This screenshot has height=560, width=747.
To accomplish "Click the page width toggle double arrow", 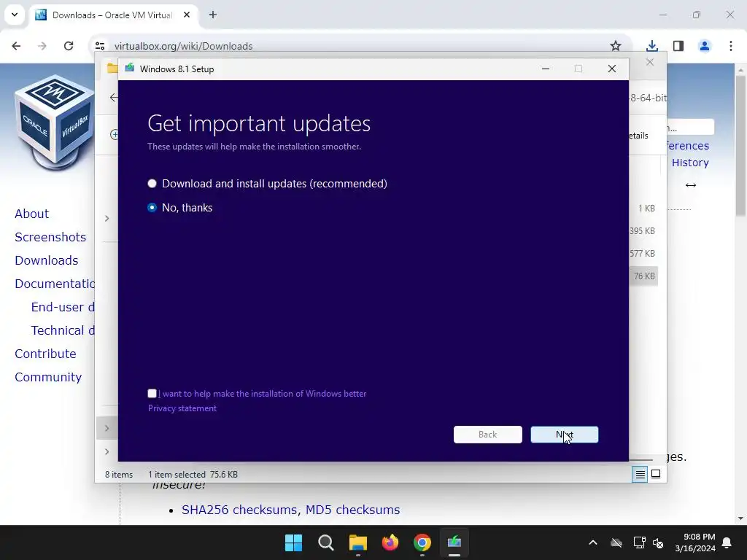I will pos(691,185).
